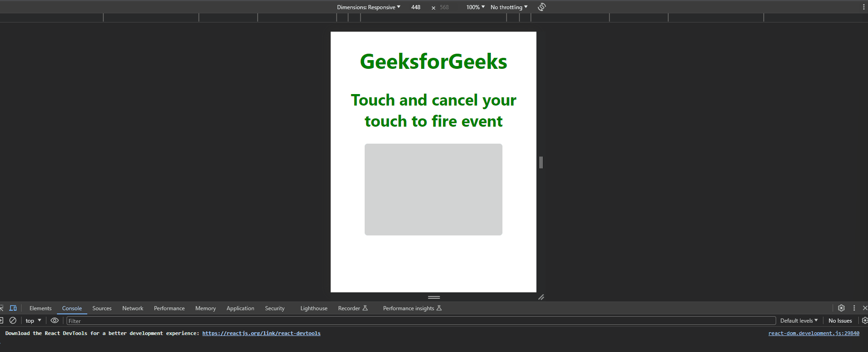This screenshot has height=352, width=868.
Task: Switch to the Security tab
Action: (275, 308)
